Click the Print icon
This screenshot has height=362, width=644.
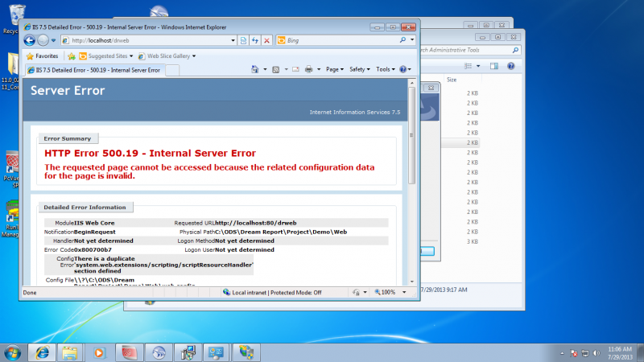click(309, 69)
